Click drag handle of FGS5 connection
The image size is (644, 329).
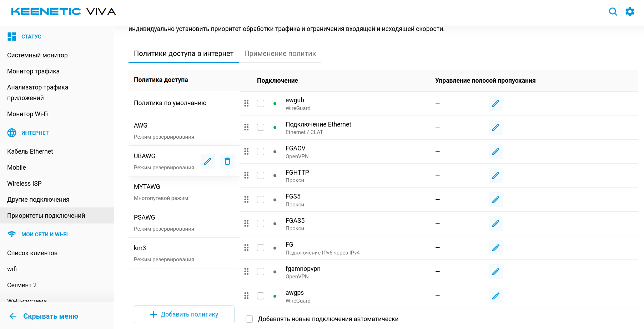click(246, 200)
